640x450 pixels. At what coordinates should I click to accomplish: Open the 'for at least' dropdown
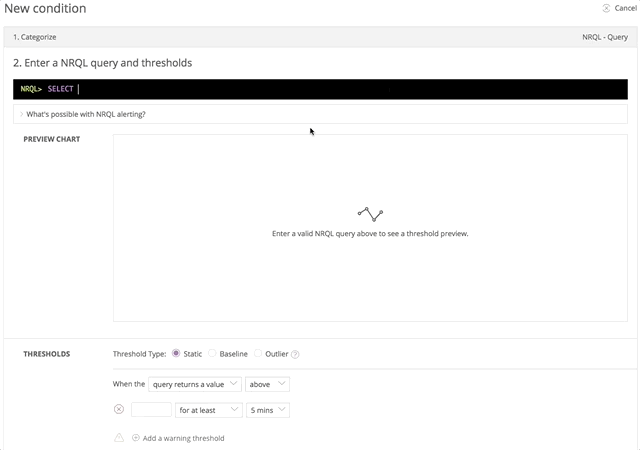pyautogui.click(x=209, y=410)
